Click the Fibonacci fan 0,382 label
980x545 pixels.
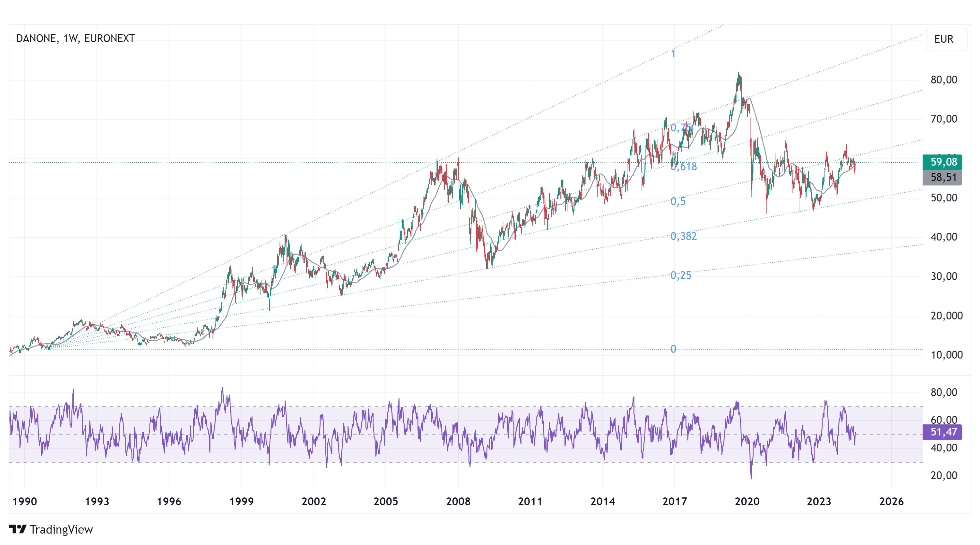click(684, 237)
